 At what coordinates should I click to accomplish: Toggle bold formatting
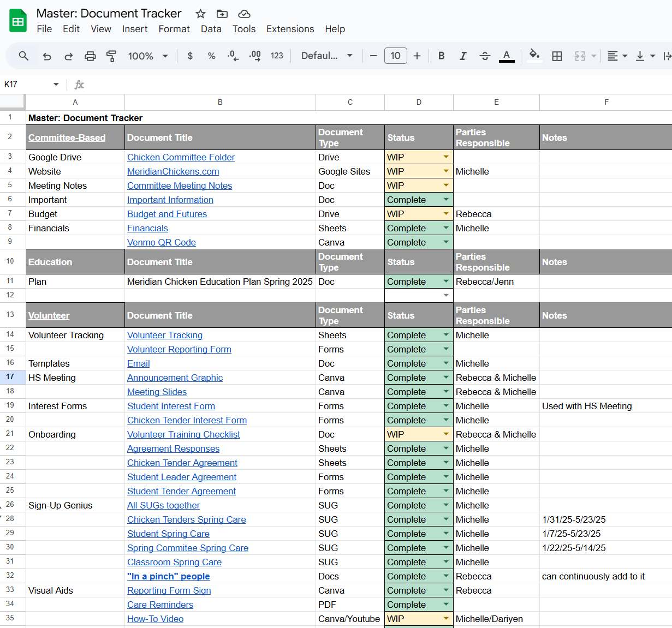pos(441,56)
